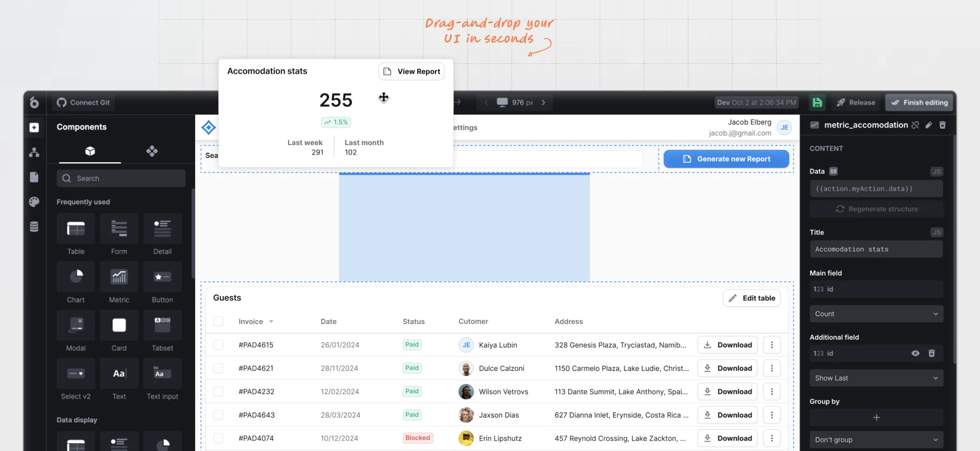Open more options for Erin Lipshutz row
This screenshot has height=451, width=980.
click(772, 438)
